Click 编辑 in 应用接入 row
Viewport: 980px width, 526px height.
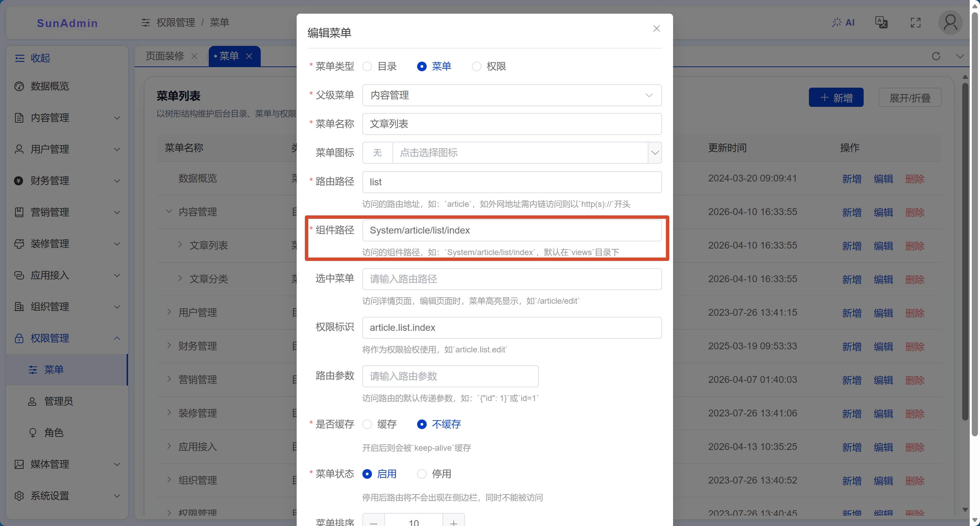click(x=883, y=447)
